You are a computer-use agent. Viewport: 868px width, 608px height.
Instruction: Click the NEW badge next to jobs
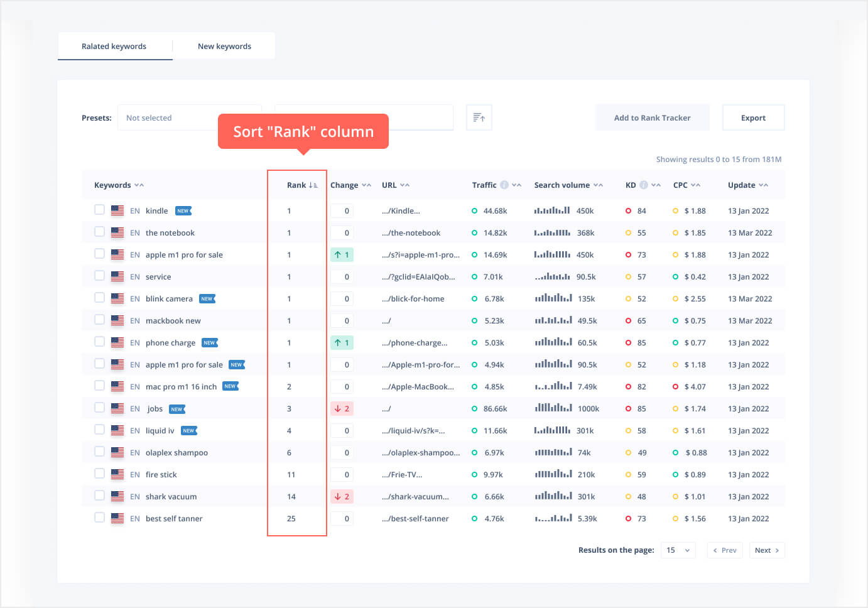pyautogui.click(x=177, y=409)
